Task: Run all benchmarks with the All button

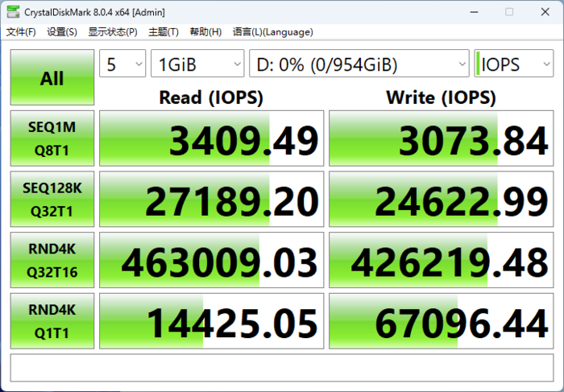Action: pyautogui.click(x=52, y=77)
